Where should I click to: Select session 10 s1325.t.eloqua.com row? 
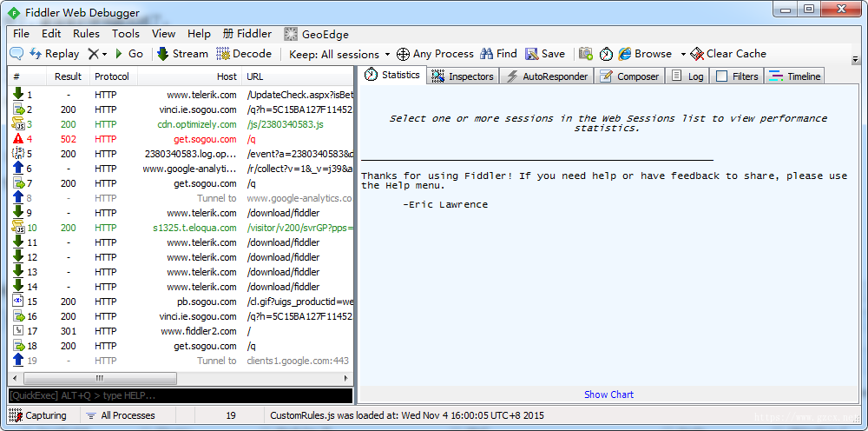click(x=181, y=228)
